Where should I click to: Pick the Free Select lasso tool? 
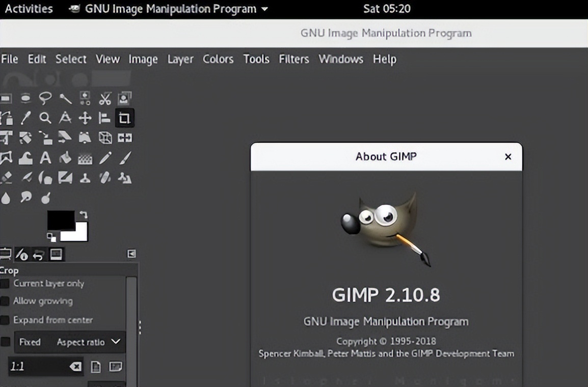coord(45,98)
